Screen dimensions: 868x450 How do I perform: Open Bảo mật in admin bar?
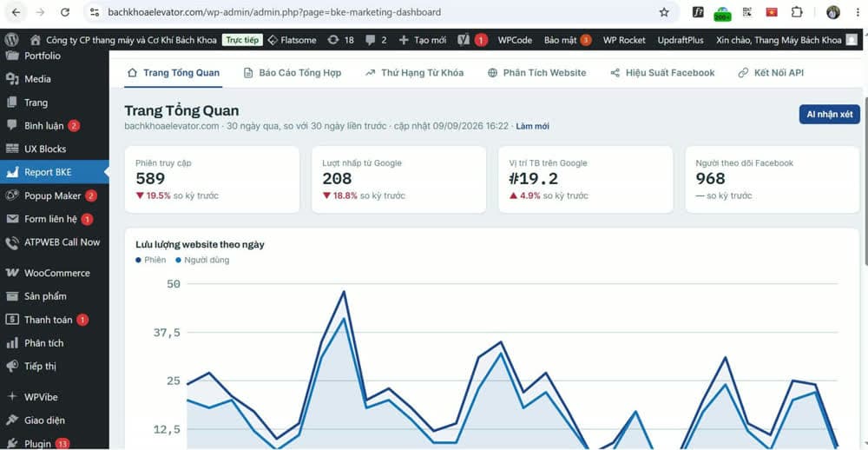click(568, 40)
